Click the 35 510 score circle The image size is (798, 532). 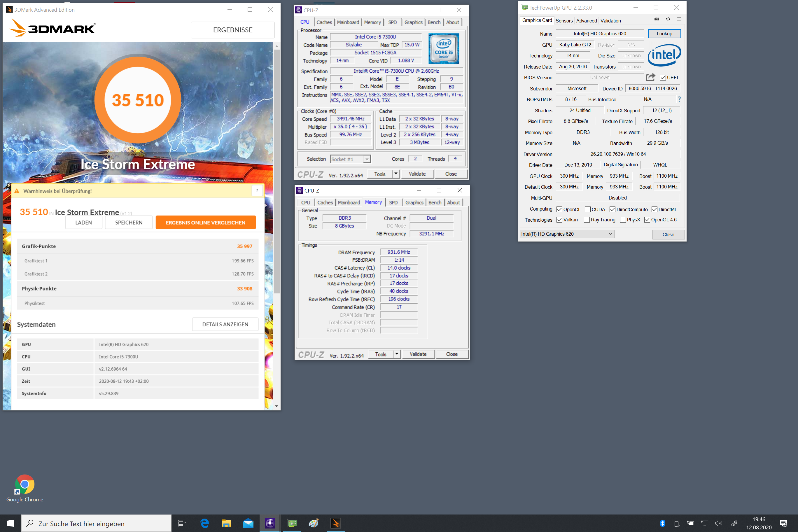click(x=138, y=100)
